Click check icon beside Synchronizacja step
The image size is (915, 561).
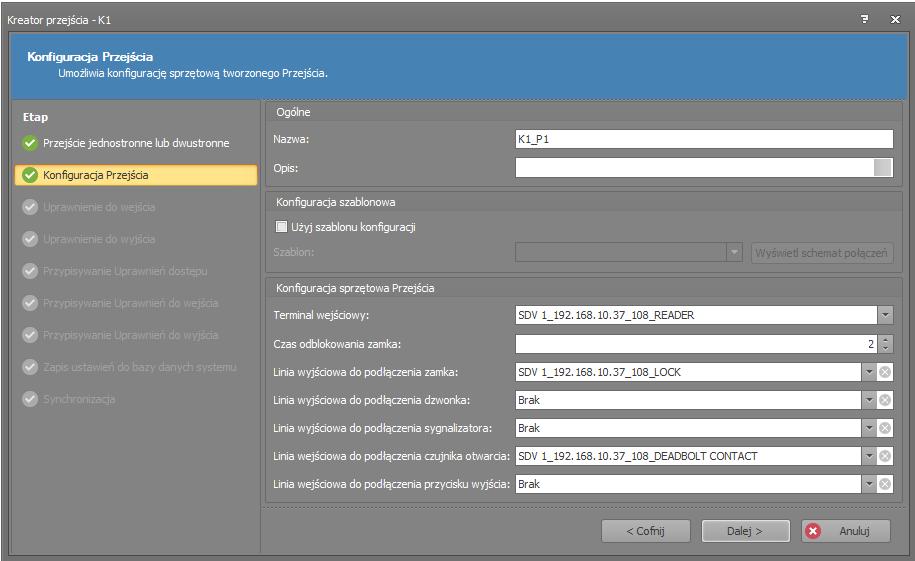(30, 399)
